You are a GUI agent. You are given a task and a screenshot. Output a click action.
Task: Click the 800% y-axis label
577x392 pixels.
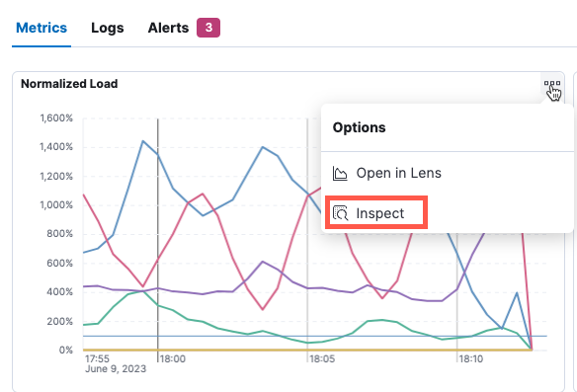59,234
